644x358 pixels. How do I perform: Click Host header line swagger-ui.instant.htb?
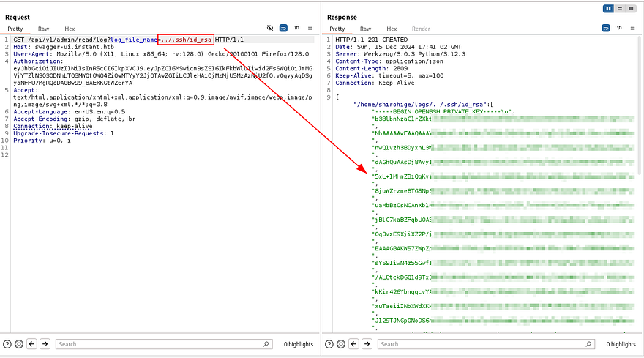click(64, 47)
